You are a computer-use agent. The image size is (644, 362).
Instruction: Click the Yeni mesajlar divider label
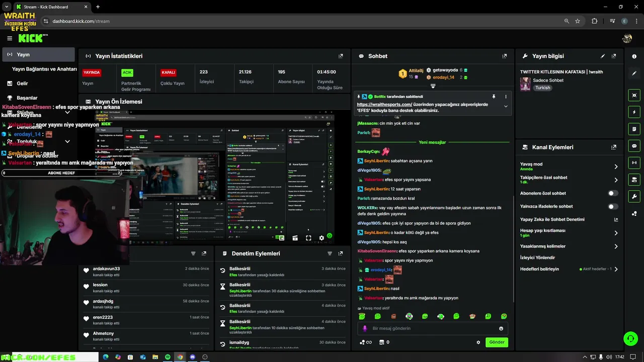[432, 142]
